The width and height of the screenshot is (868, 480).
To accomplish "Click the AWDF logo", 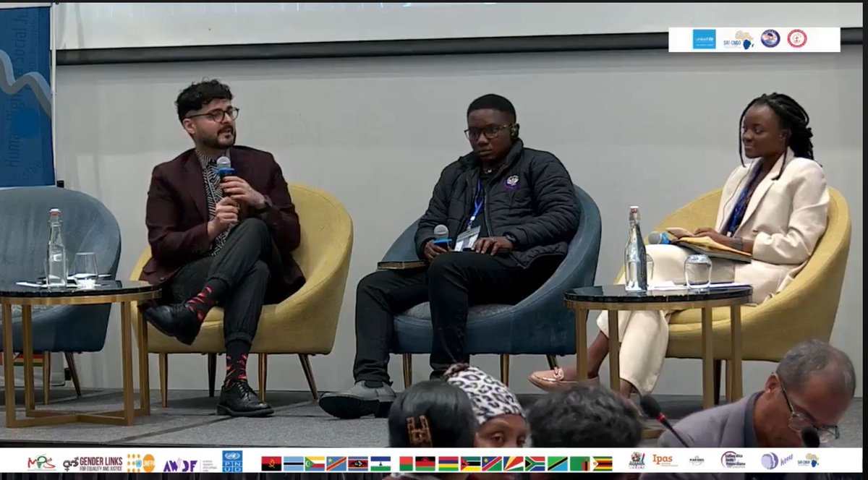I will [x=190, y=465].
